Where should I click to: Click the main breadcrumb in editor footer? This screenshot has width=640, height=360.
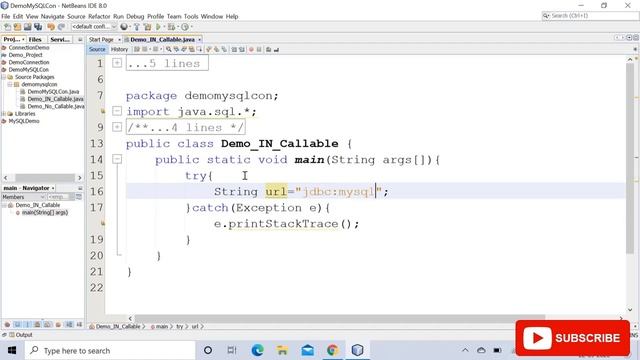(x=162, y=327)
